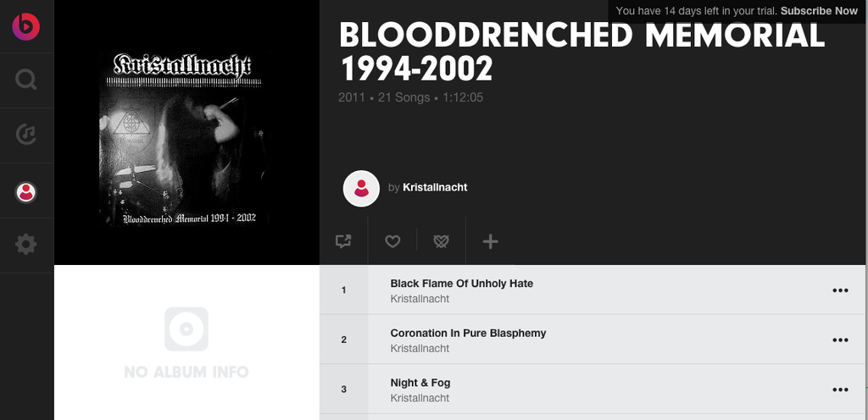Open options for Coronation In Pure Blasphemy
Viewport: 868px width, 420px height.
click(840, 340)
